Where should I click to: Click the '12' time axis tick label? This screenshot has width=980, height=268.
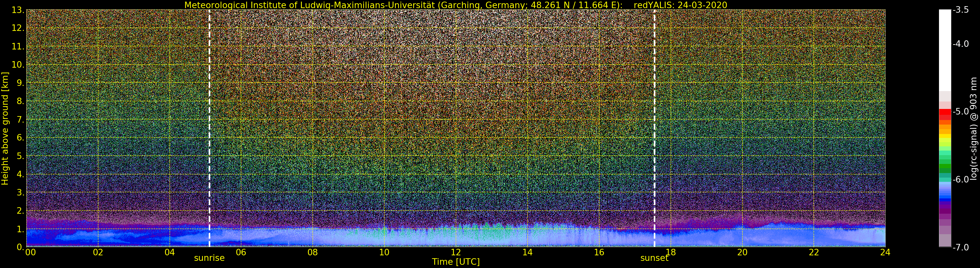tap(456, 252)
